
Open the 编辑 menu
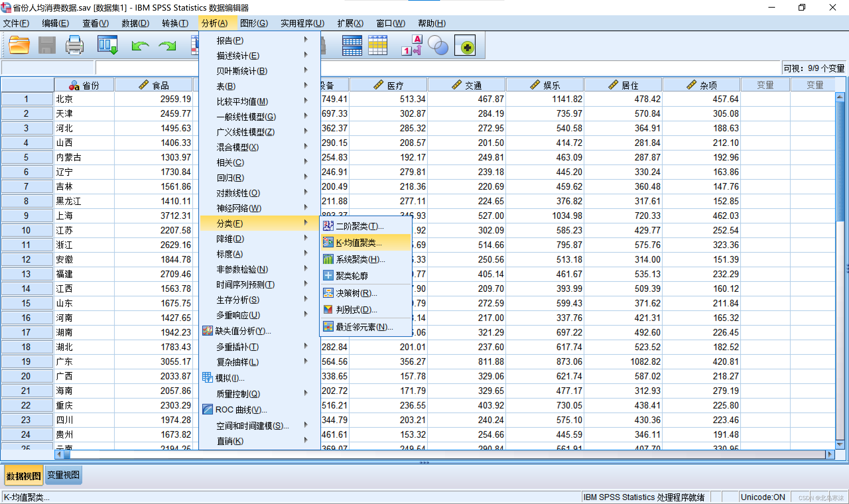pyautogui.click(x=55, y=23)
